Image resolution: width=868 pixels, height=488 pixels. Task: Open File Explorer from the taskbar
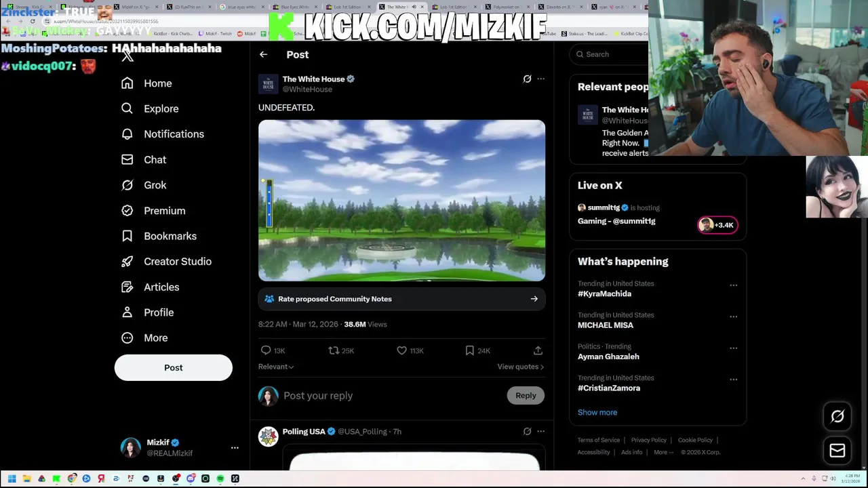coord(26,479)
